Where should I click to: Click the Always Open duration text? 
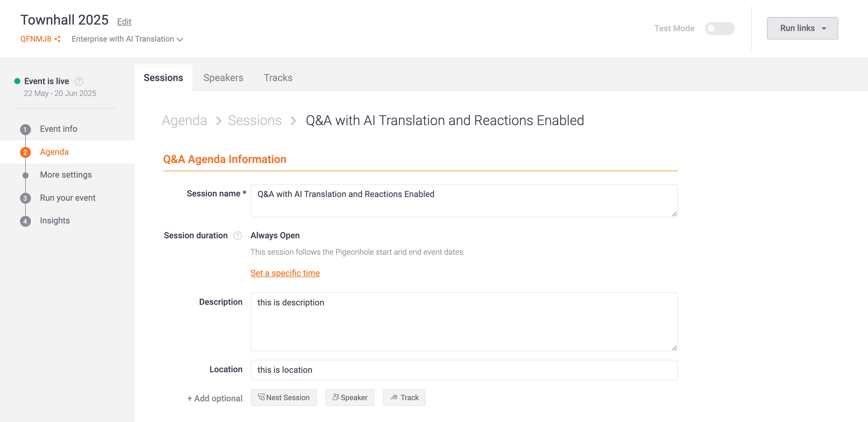pyautogui.click(x=275, y=236)
